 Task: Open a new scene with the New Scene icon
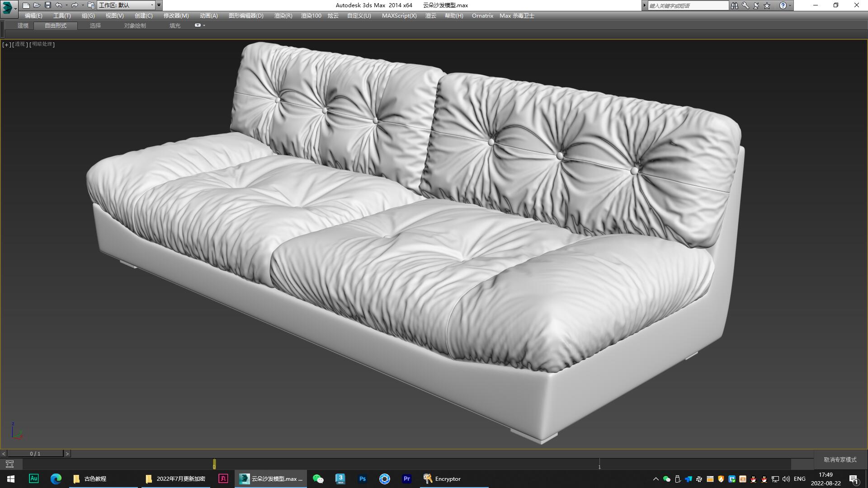pyautogui.click(x=26, y=5)
